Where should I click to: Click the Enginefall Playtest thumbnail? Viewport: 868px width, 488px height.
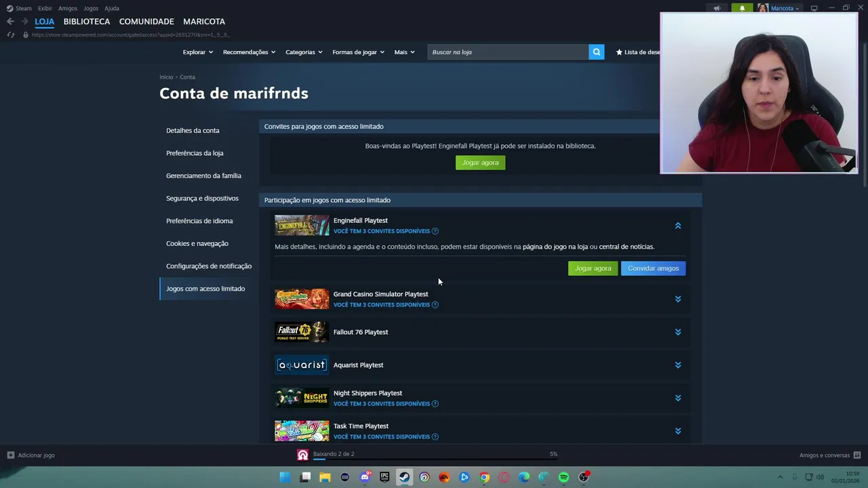point(302,225)
